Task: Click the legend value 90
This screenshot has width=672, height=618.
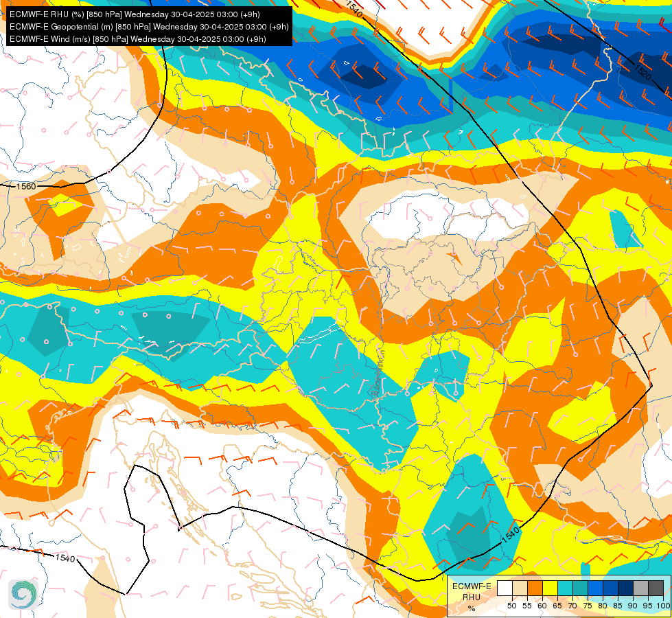Action: pyautogui.click(x=633, y=606)
